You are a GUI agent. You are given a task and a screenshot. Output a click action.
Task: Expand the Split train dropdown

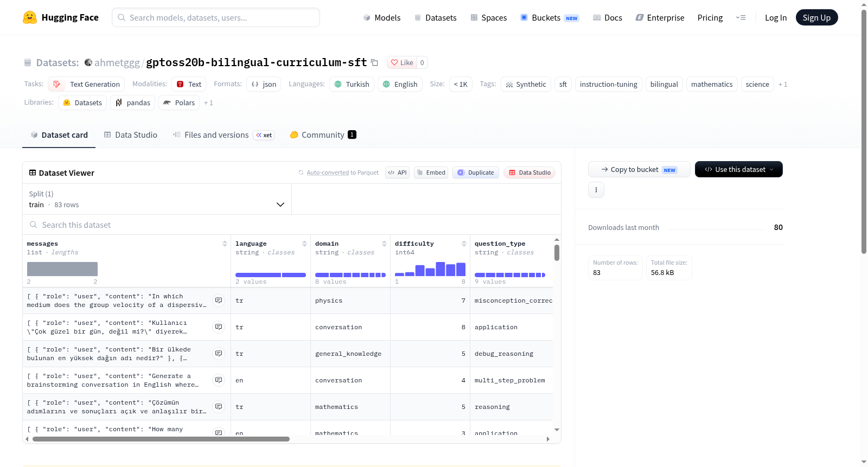[x=157, y=199]
